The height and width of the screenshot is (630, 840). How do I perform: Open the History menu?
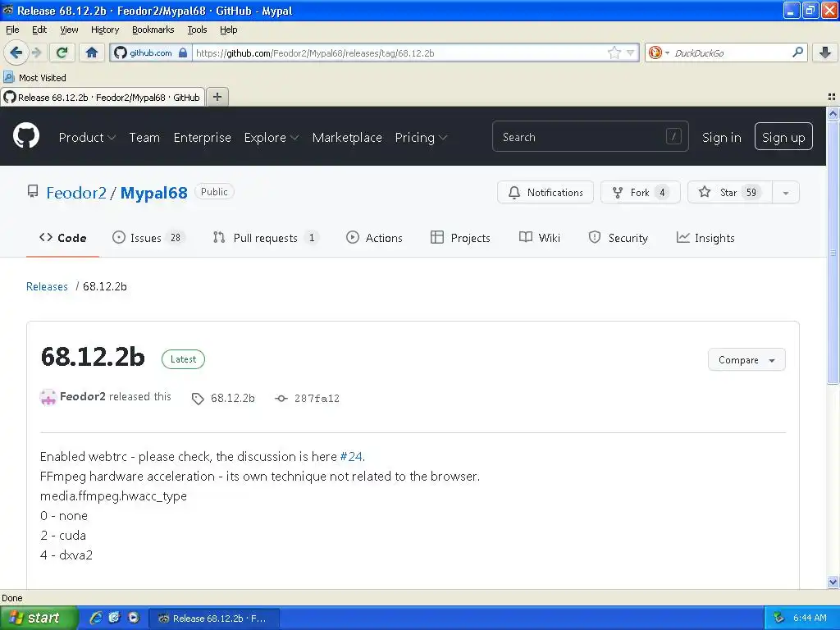(x=104, y=30)
